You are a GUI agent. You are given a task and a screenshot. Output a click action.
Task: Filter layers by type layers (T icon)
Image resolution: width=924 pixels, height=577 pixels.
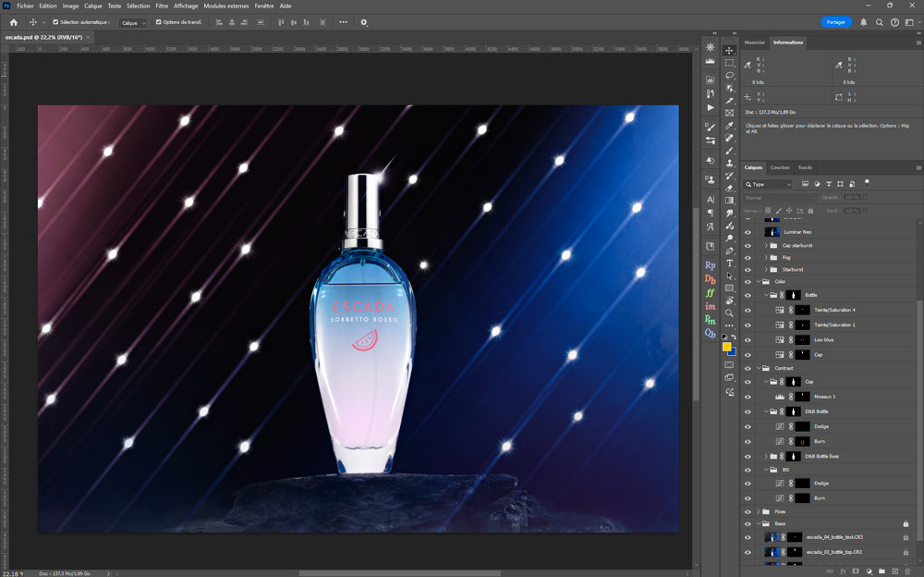pos(829,184)
